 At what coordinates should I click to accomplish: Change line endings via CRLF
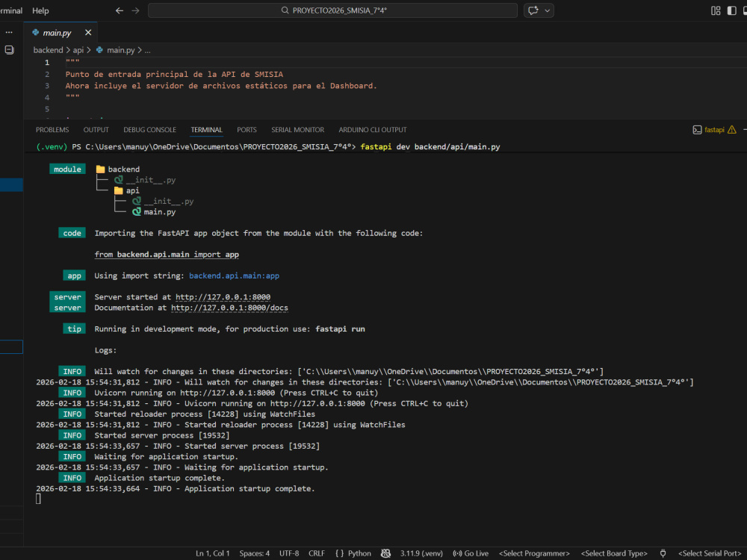pos(317,553)
